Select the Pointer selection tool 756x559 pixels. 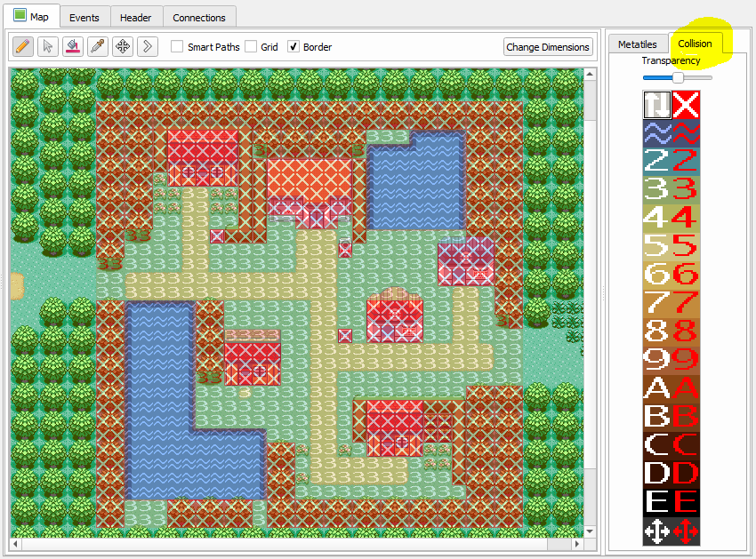pos(48,47)
